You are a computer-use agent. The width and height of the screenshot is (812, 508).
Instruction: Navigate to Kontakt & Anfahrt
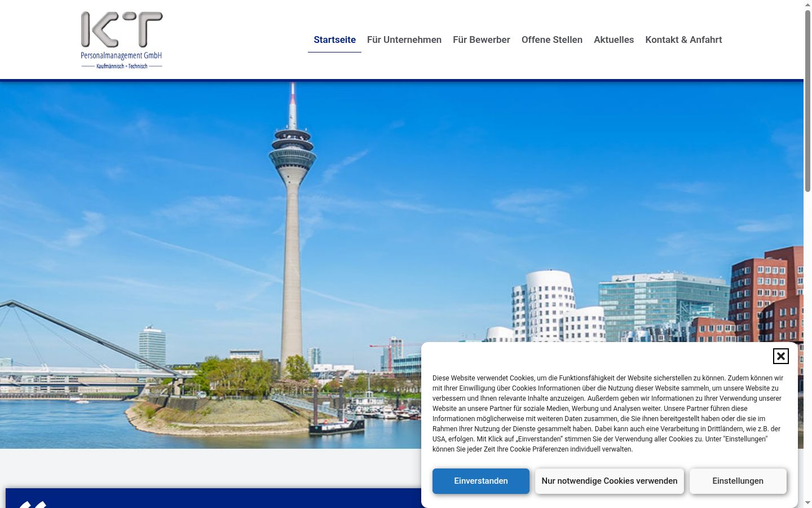pyautogui.click(x=683, y=40)
